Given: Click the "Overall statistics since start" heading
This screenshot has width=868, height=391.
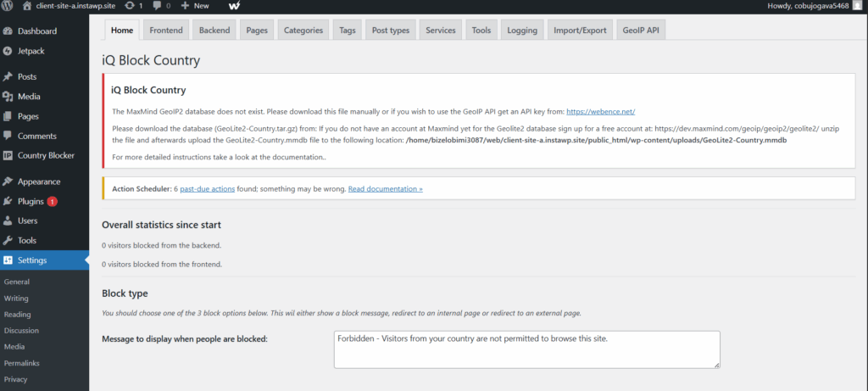Looking at the screenshot, I should (x=162, y=225).
